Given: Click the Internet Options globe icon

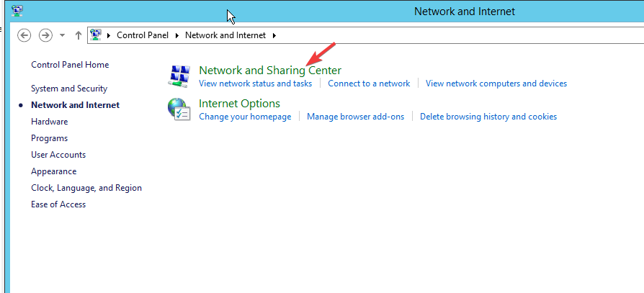Looking at the screenshot, I should (179, 109).
